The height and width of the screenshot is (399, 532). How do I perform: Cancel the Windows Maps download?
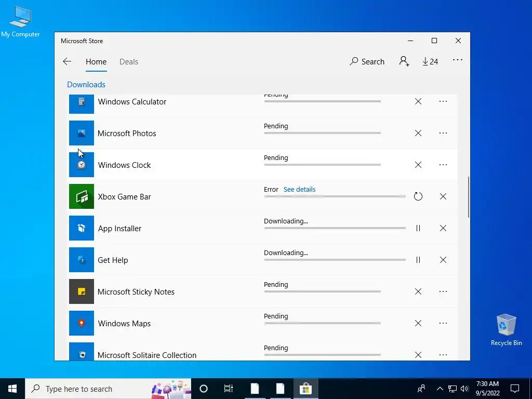coord(418,323)
